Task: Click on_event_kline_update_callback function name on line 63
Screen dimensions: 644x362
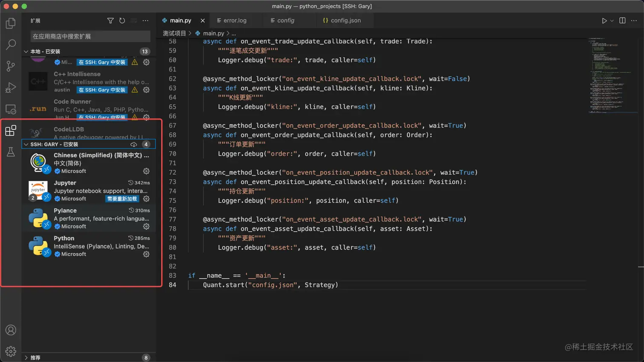Action: 297,88
